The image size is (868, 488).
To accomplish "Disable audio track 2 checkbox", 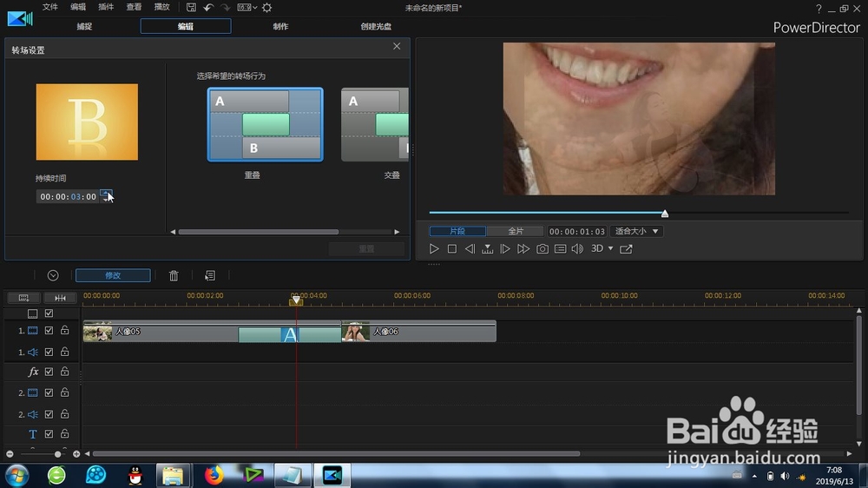I will point(49,414).
